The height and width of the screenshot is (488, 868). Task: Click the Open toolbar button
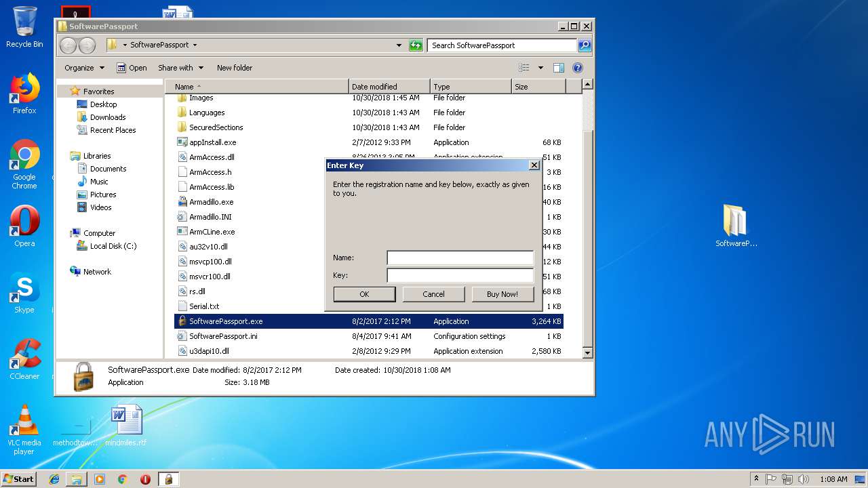tap(132, 68)
